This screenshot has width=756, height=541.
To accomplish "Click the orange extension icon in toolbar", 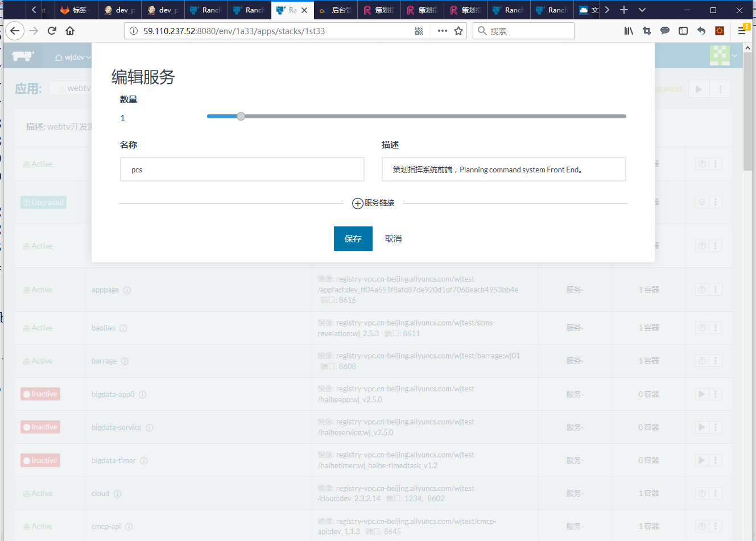I will coord(720,31).
